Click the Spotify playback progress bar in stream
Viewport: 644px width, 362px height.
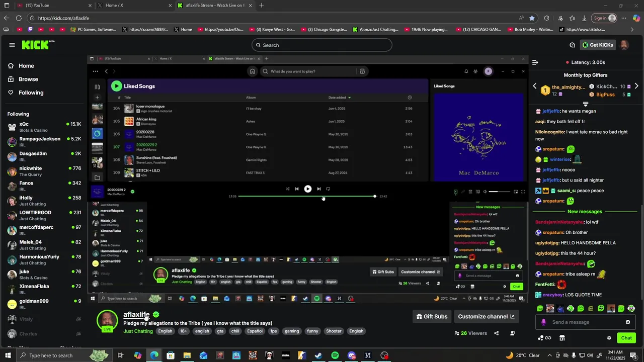(x=307, y=196)
